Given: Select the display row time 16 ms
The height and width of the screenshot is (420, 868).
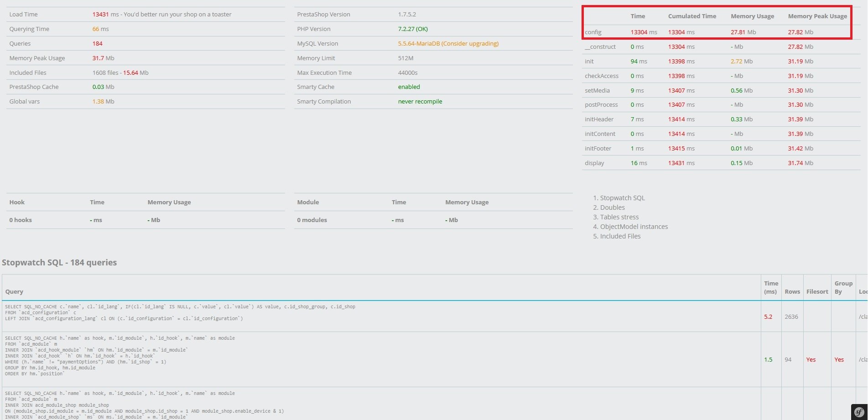Looking at the screenshot, I should tap(639, 163).
